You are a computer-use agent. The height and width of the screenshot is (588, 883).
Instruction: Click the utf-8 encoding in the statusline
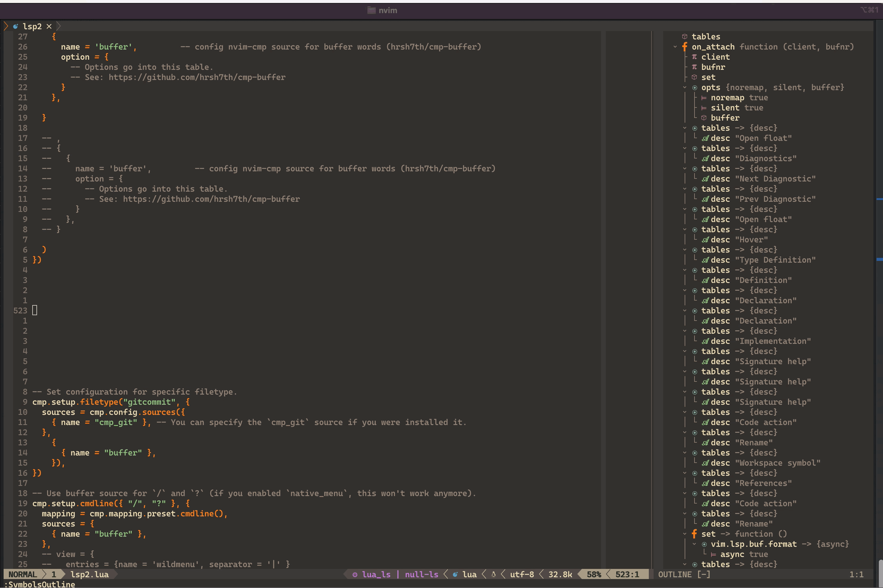pos(522,575)
